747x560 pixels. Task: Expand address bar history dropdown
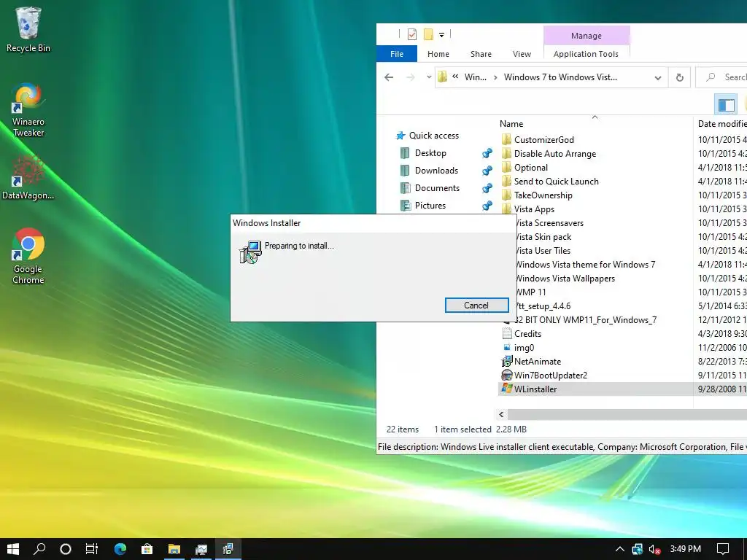(x=658, y=77)
